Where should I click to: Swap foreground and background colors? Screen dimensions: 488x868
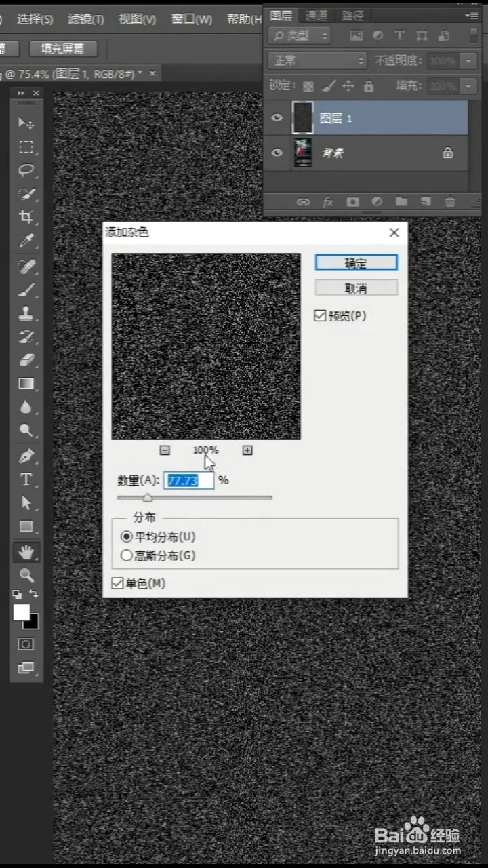point(34,594)
